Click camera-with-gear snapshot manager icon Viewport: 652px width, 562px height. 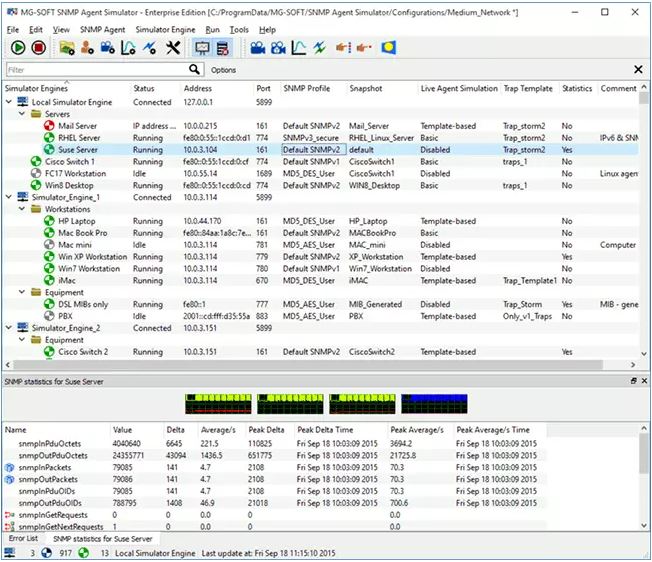point(108,48)
